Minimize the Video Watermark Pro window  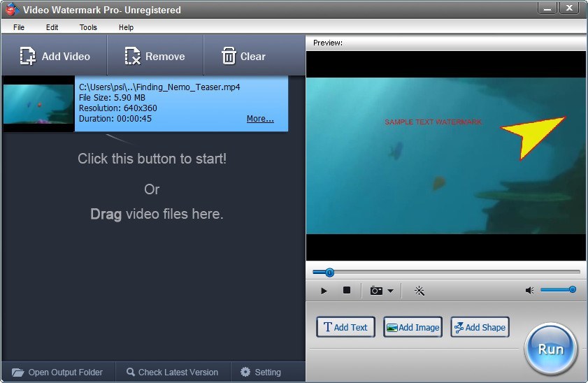tap(547, 8)
